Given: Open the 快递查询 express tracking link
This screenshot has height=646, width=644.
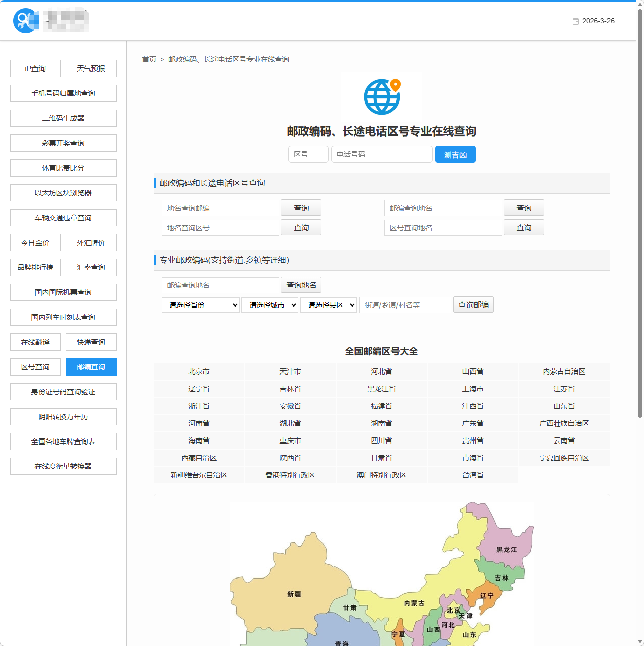Looking at the screenshot, I should click(91, 342).
